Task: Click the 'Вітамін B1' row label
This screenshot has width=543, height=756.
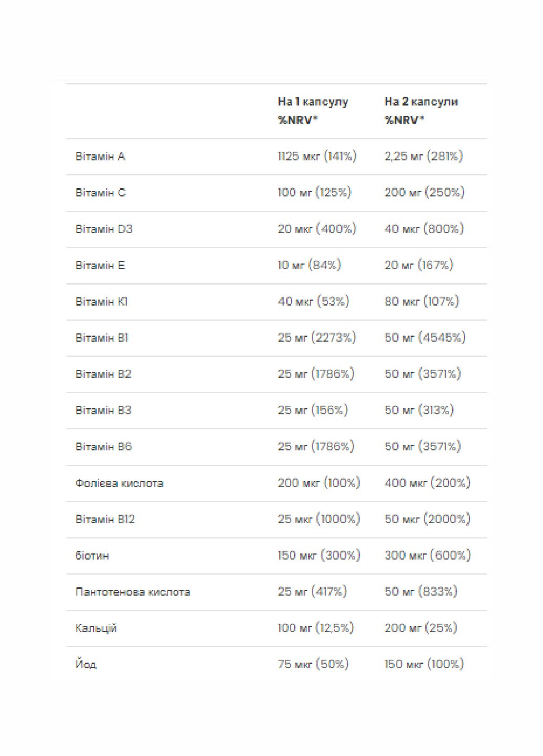Action: point(101,338)
